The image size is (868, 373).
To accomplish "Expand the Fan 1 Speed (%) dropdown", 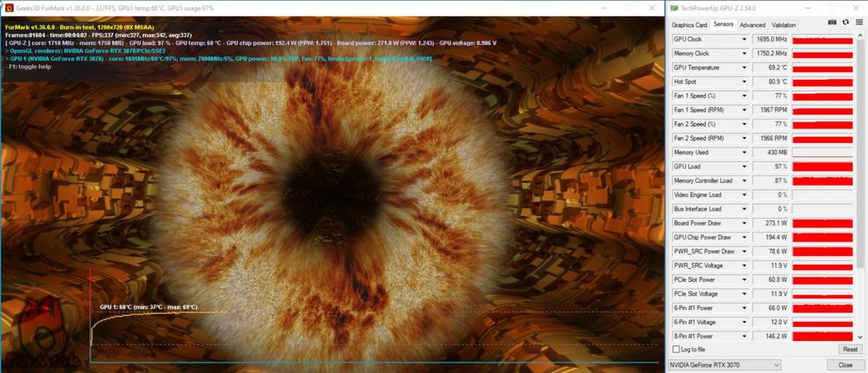I will point(745,95).
